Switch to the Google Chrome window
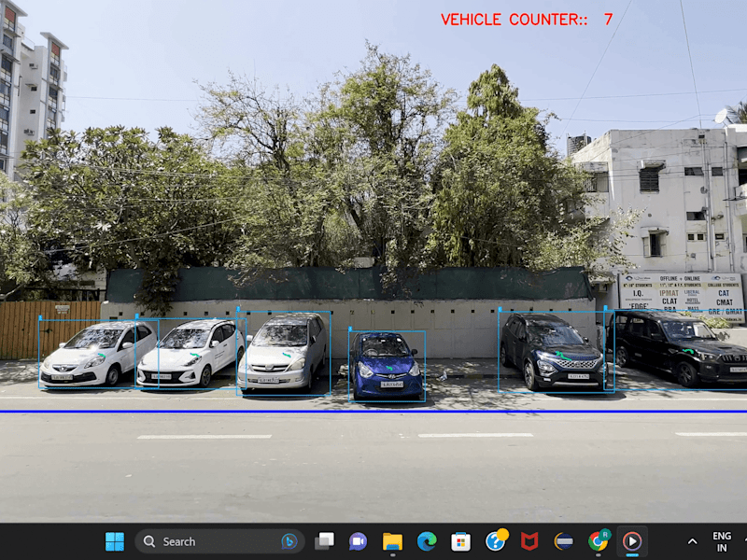The image size is (747, 560). [599, 540]
